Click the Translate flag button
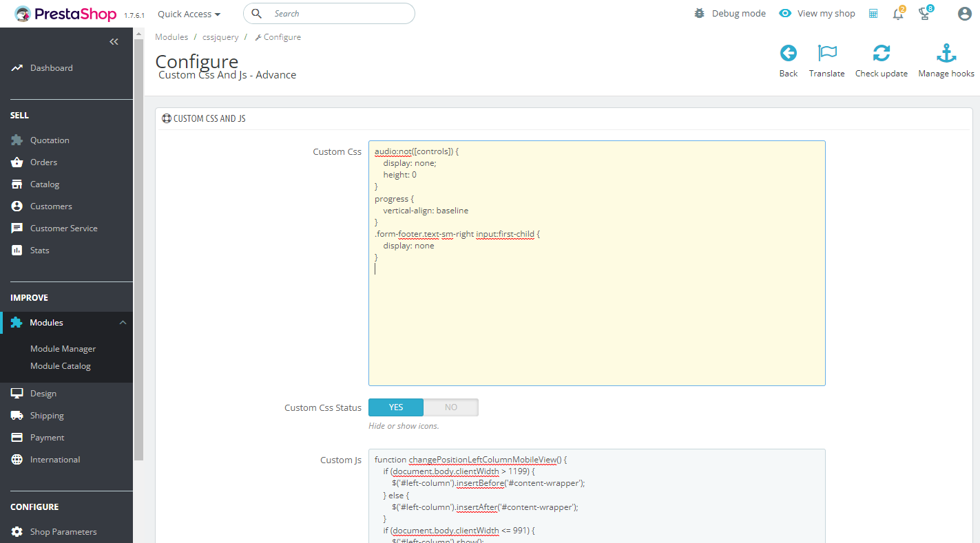This screenshot has height=543, width=980. [826, 61]
